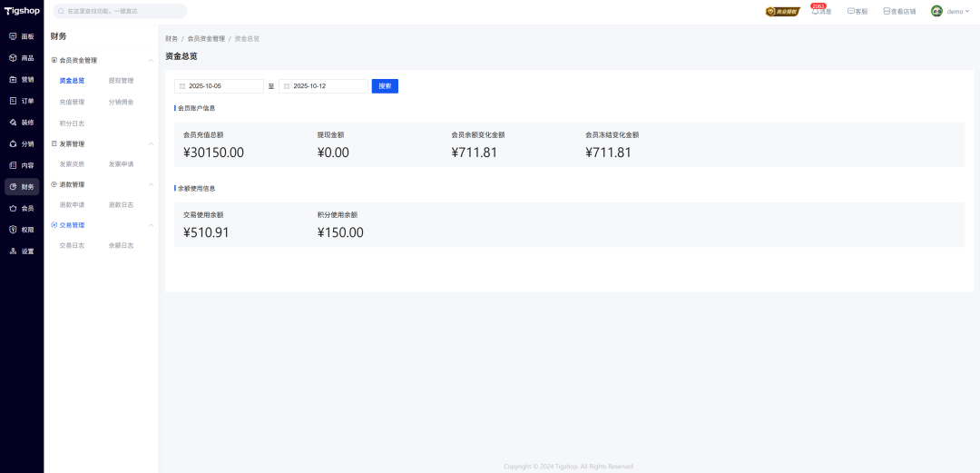Open the 装修 decoration section
This screenshot has width=980, height=473.
(x=13, y=123)
